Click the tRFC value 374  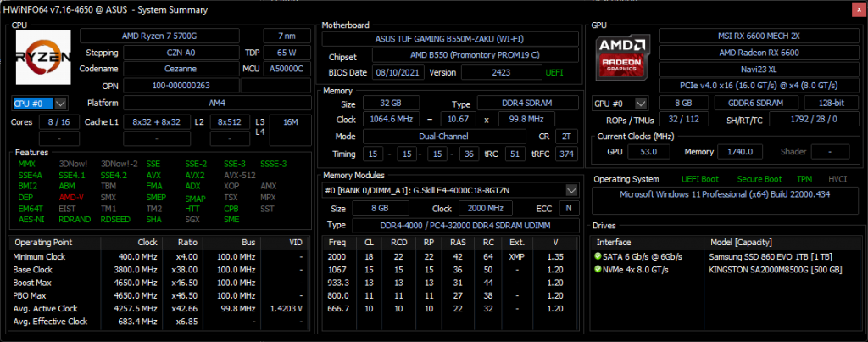(565, 154)
